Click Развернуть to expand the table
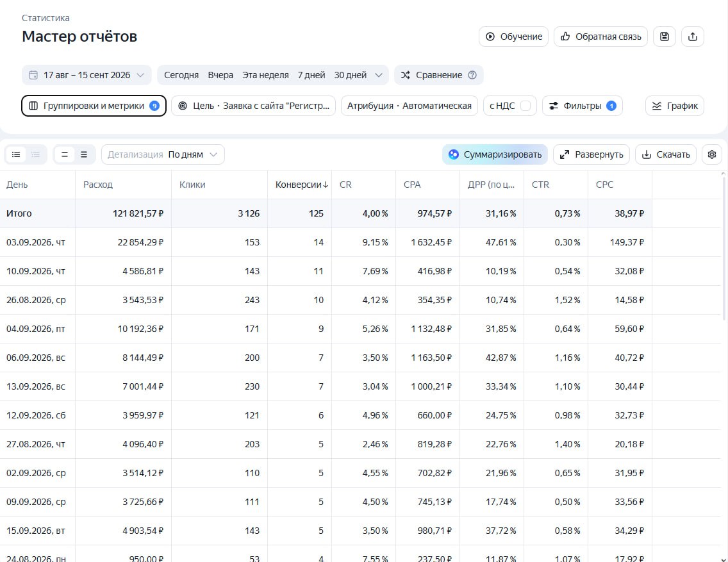Viewport: 728px width, 562px height. [x=591, y=154]
